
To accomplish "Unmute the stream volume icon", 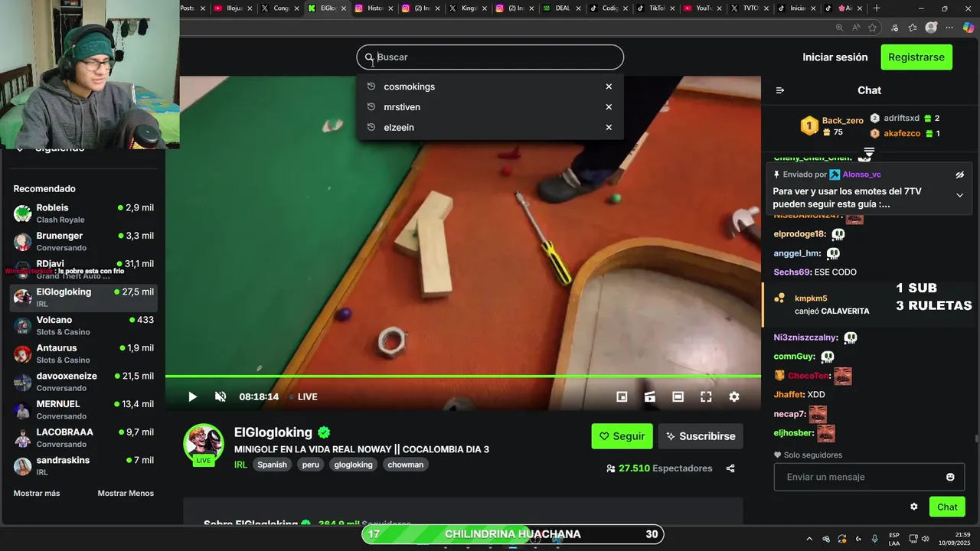I will (220, 396).
